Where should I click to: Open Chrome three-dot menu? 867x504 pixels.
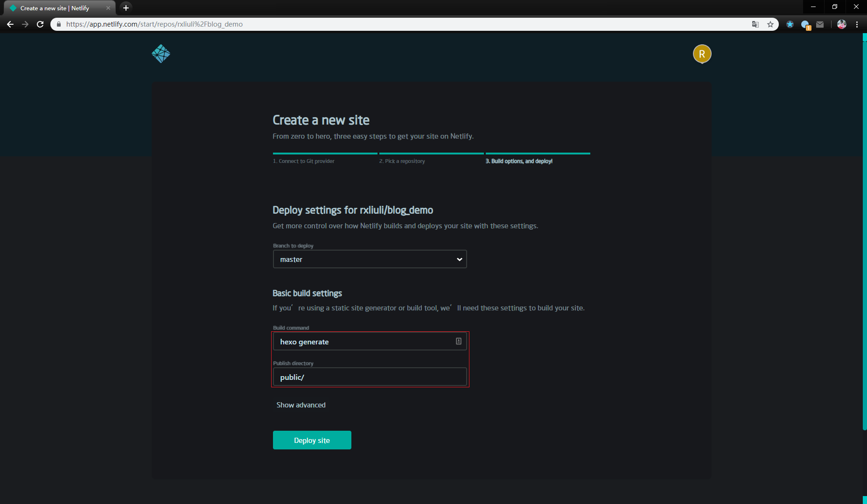click(x=857, y=24)
